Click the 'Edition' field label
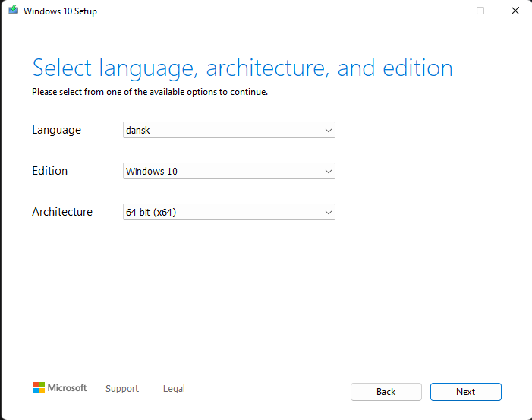Viewport: 532px width, 420px height. pyautogui.click(x=49, y=171)
